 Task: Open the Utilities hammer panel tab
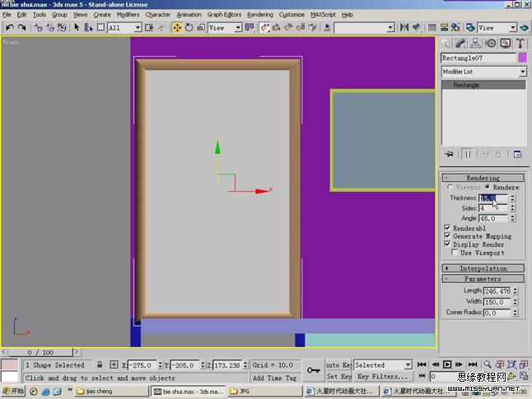tap(520, 44)
